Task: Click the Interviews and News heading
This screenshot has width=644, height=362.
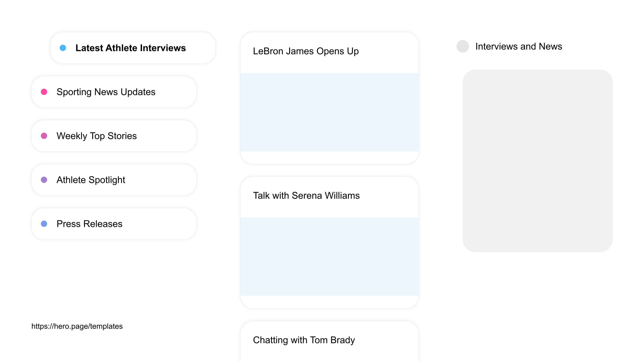Action: pyautogui.click(x=519, y=46)
